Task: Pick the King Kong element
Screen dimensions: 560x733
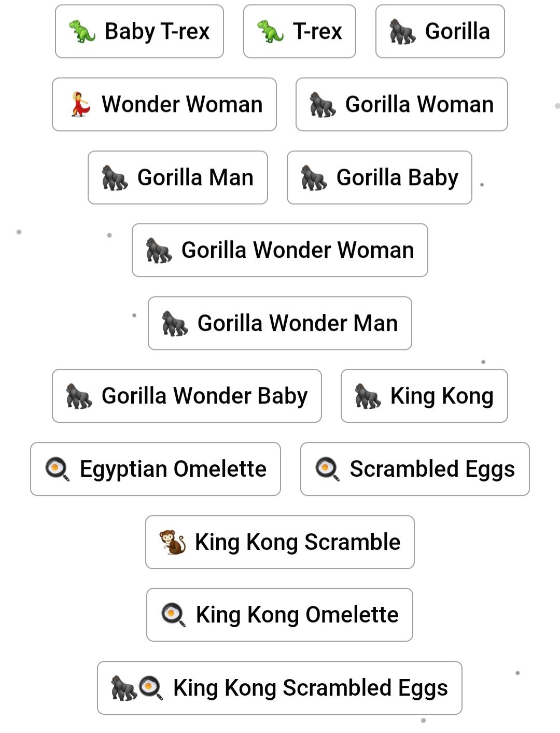Action: pyautogui.click(x=424, y=396)
